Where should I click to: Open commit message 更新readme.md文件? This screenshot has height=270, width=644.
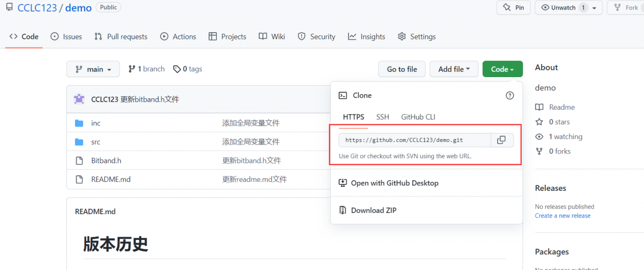pyautogui.click(x=255, y=179)
